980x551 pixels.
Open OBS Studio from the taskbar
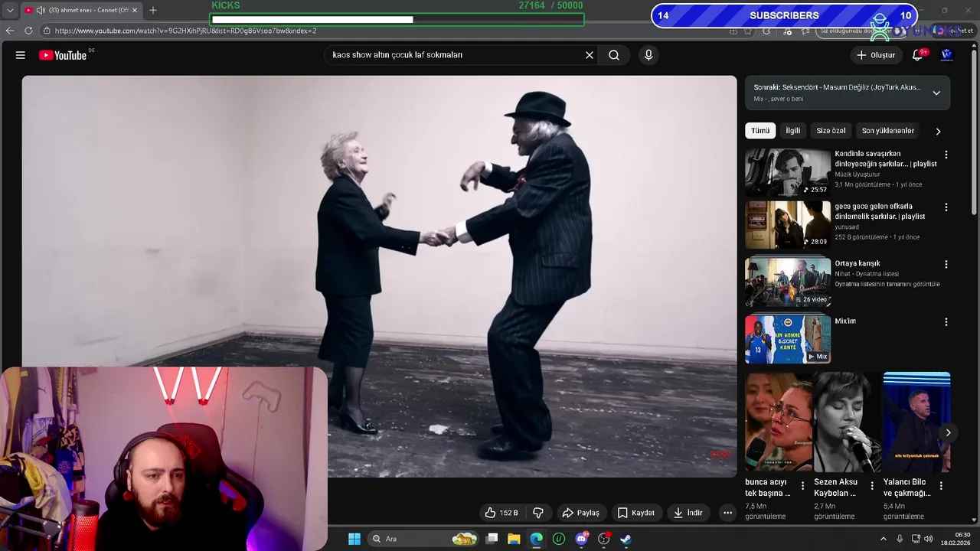point(603,539)
